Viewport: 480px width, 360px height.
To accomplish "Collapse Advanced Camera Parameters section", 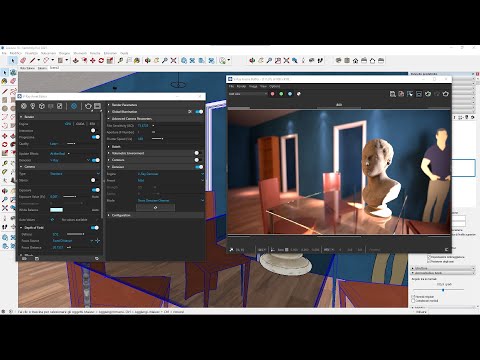I will [109, 119].
